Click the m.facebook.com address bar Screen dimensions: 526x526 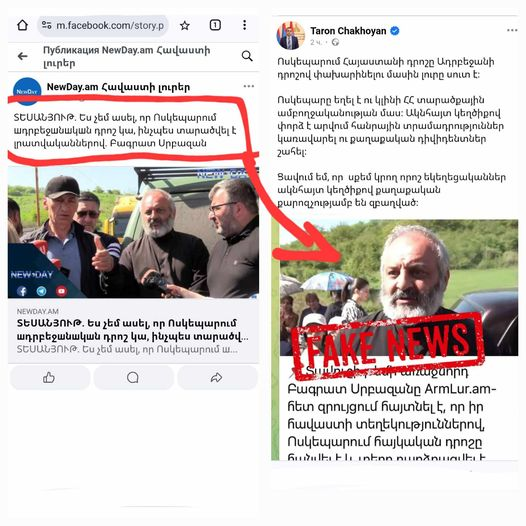coord(103,25)
